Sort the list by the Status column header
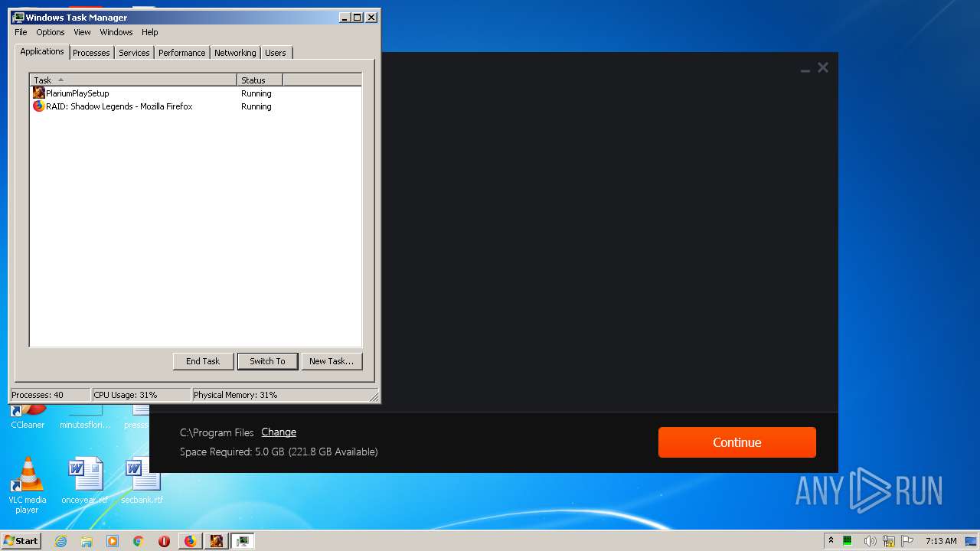The image size is (980, 551). tap(260, 80)
